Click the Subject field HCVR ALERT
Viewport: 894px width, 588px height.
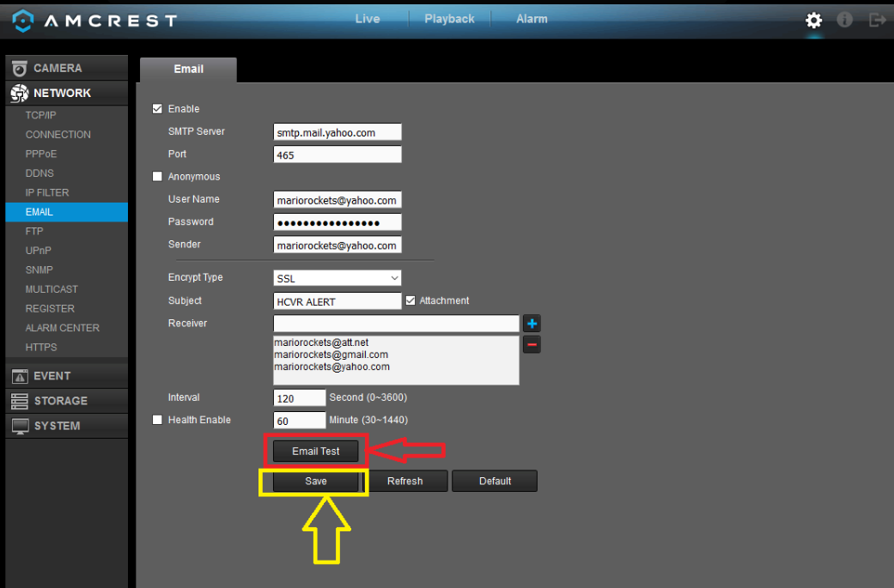tap(338, 300)
